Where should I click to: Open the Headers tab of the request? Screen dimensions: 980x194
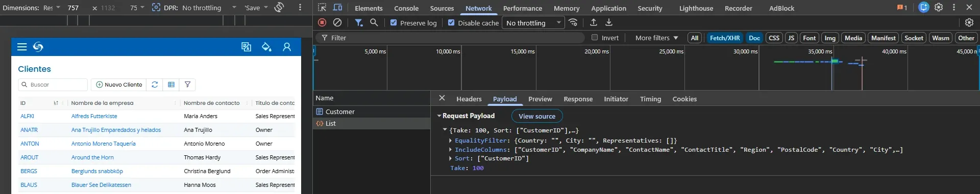pos(469,99)
